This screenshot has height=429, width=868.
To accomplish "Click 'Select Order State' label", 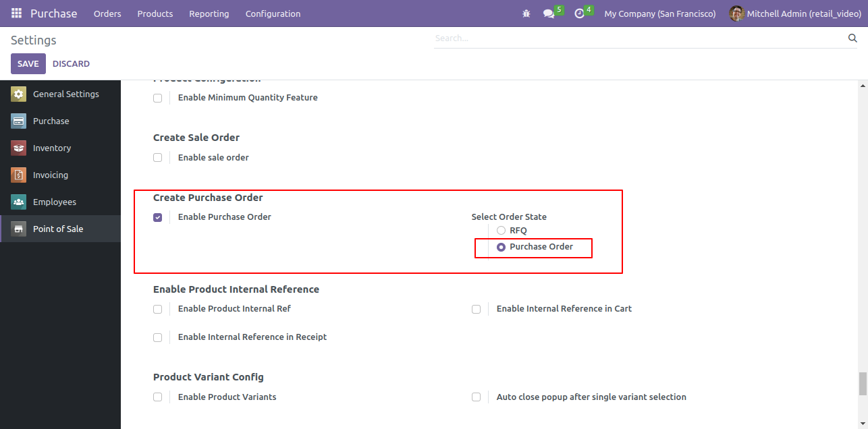I will point(509,217).
